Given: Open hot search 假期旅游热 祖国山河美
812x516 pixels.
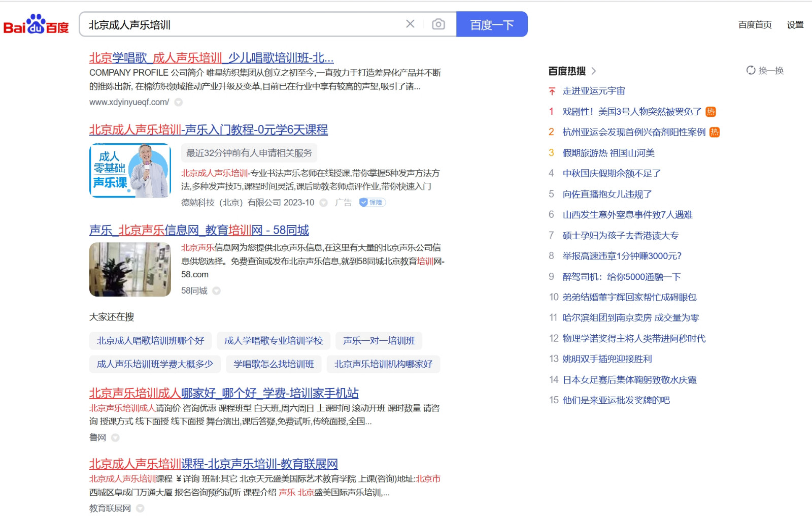Looking at the screenshot, I should 608,153.
